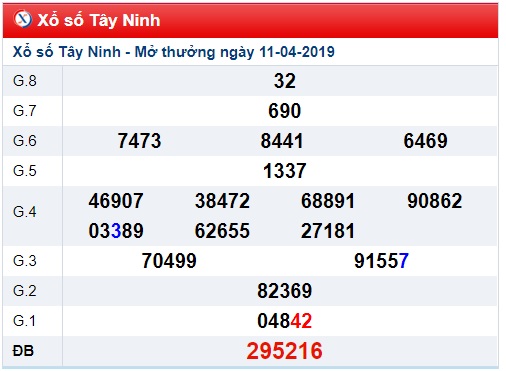The image size is (506, 371).
Task: Select the G.4 prize label
Action: 25,212
